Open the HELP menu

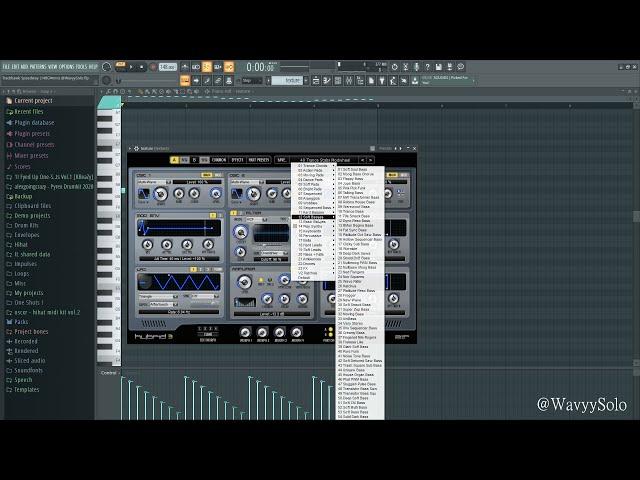[x=93, y=67]
